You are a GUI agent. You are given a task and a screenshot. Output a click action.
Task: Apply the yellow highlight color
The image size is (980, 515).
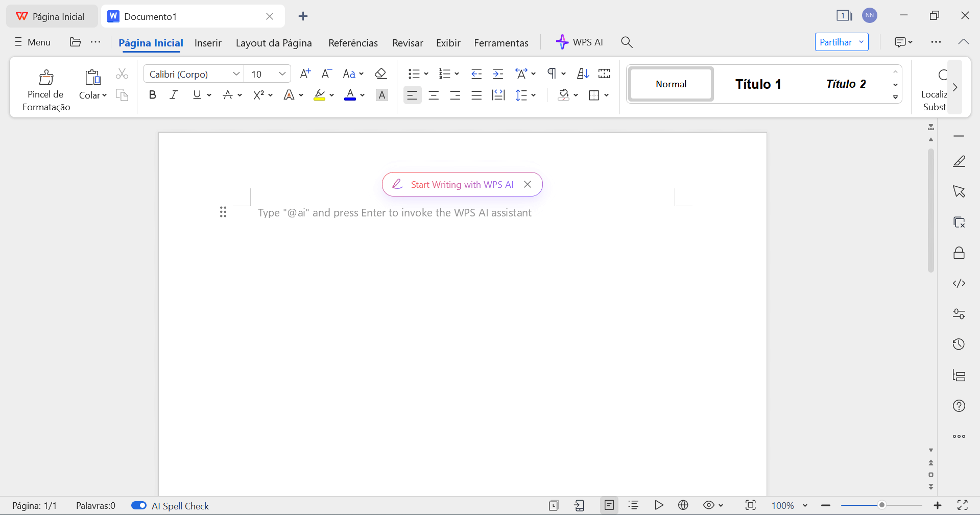pyautogui.click(x=319, y=95)
